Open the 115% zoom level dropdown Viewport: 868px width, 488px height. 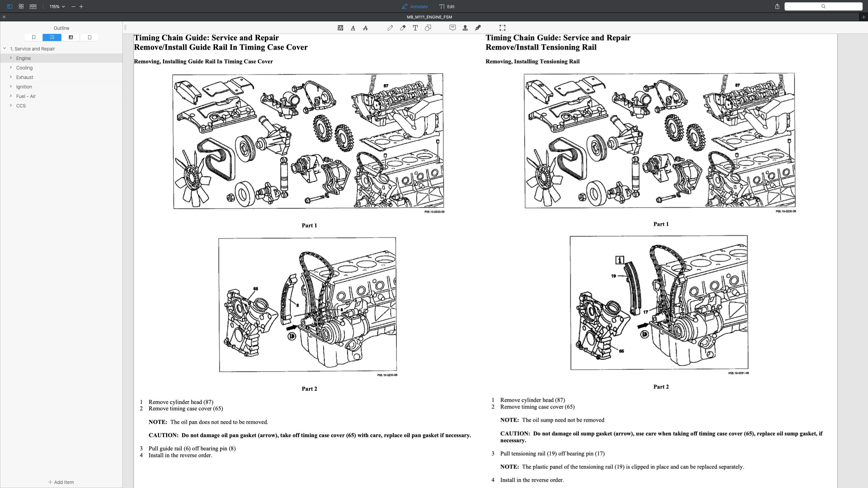(57, 6)
